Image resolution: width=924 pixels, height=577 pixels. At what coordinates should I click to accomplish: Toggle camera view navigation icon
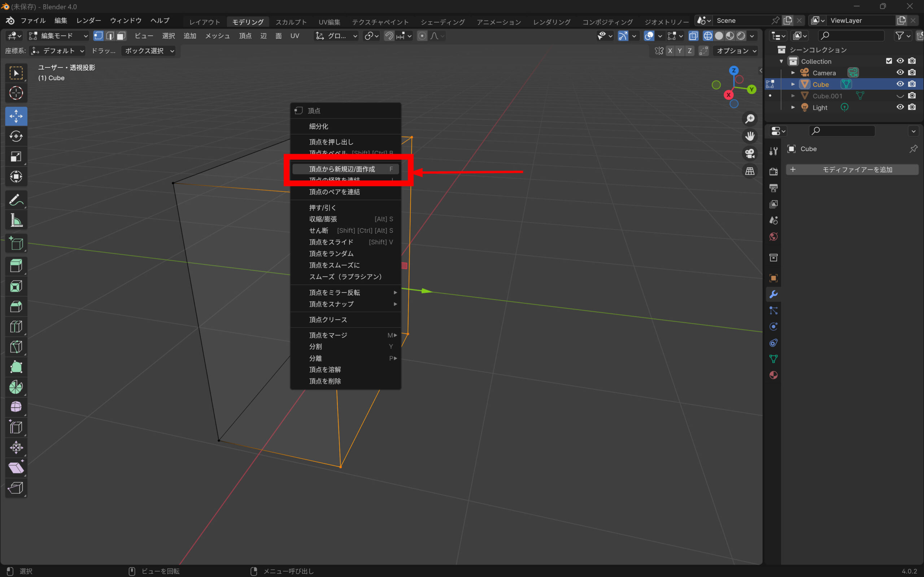tap(750, 153)
